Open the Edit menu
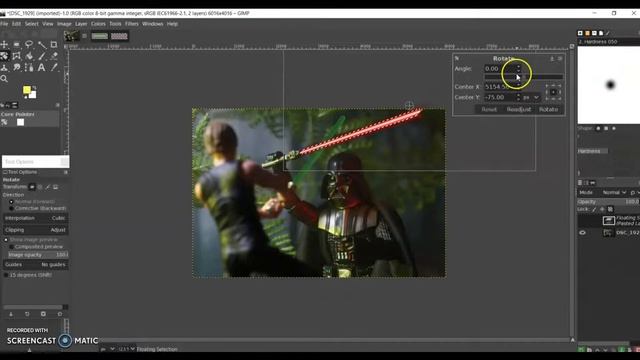Image resolution: width=640 pixels, height=360 pixels. (16, 24)
